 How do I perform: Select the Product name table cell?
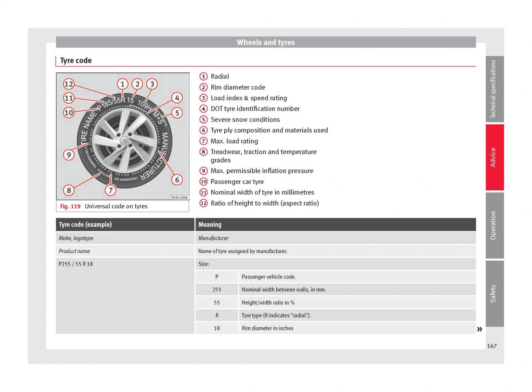pyautogui.click(x=125, y=251)
